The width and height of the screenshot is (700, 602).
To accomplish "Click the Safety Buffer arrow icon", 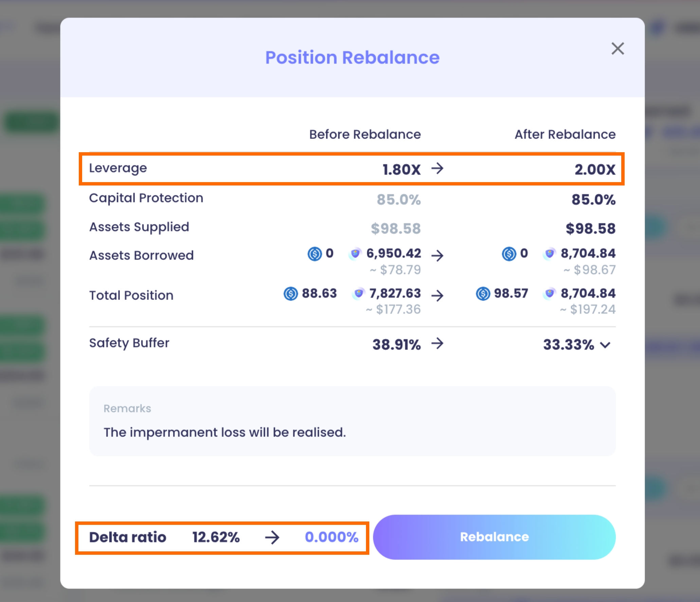I will pos(437,343).
